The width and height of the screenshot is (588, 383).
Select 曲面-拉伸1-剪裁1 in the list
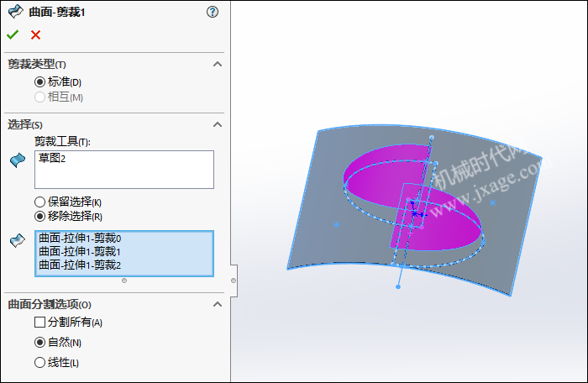(80, 252)
